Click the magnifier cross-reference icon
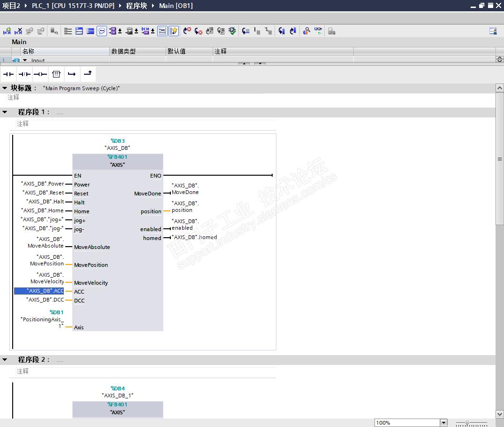The height and width of the screenshot is (427, 504). pyautogui.click(x=306, y=31)
